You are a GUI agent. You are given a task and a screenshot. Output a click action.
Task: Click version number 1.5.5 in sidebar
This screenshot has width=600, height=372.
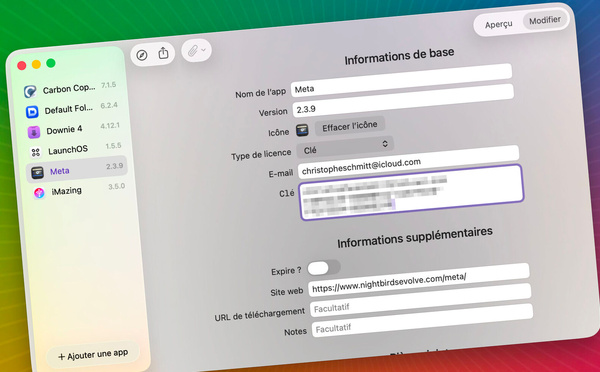(113, 146)
